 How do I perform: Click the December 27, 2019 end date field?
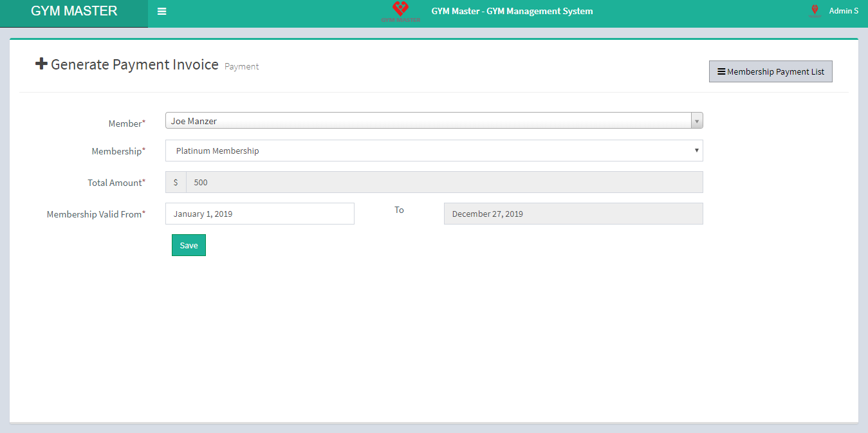pos(573,213)
